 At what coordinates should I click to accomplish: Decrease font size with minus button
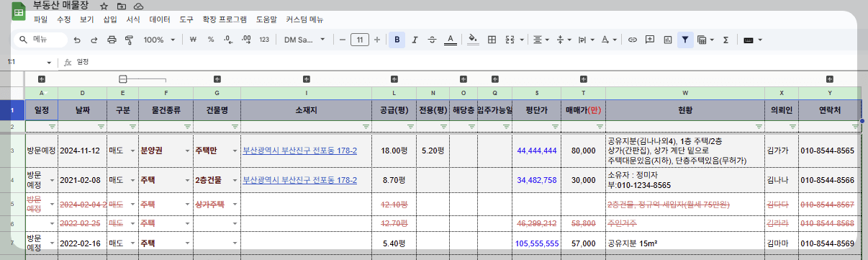point(343,40)
